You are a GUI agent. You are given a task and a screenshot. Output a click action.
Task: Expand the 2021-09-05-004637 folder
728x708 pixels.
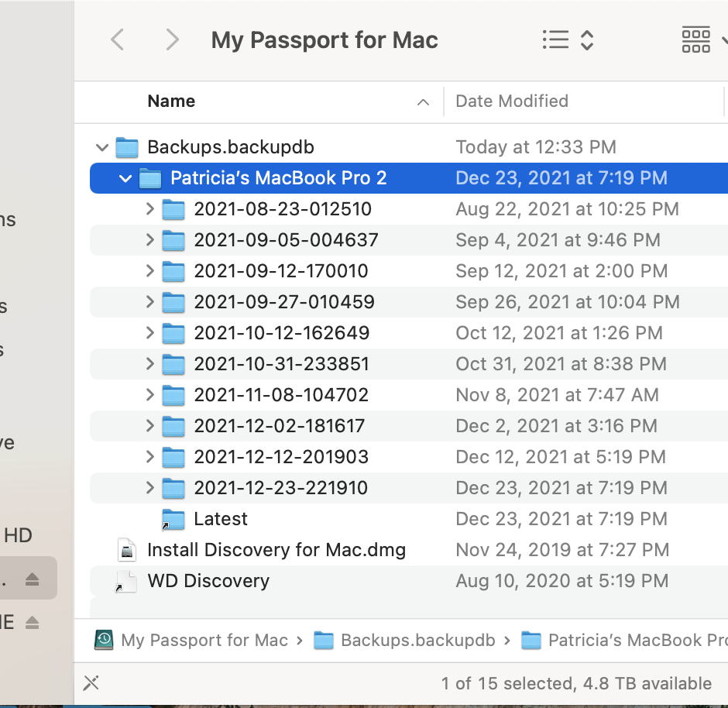[x=149, y=240]
